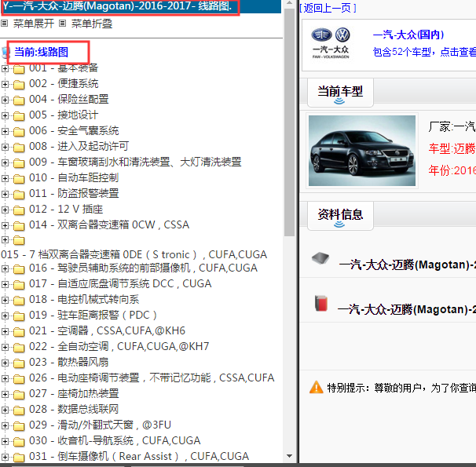Screen dimensions: 476x467
Task: Click the 菜单展开 text link
Action: point(34,24)
